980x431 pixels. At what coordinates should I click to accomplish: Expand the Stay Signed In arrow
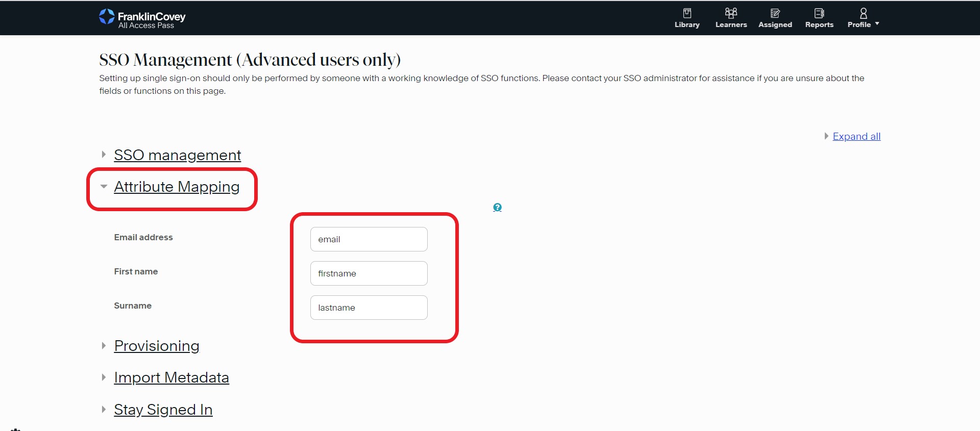pyautogui.click(x=104, y=410)
